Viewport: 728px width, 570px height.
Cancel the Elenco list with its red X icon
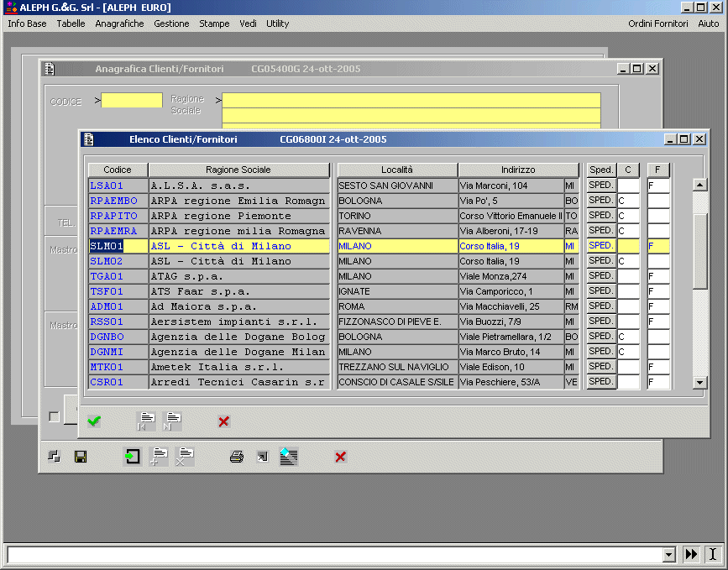tap(224, 421)
